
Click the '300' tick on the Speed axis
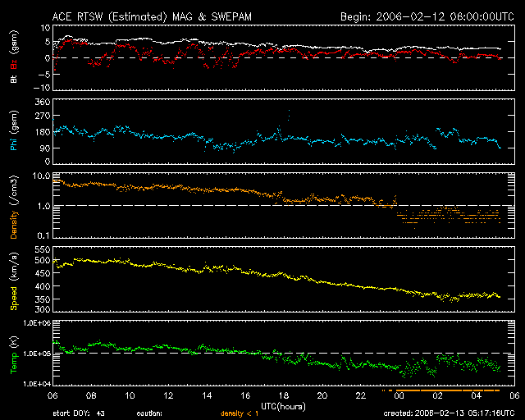[x=43, y=308]
